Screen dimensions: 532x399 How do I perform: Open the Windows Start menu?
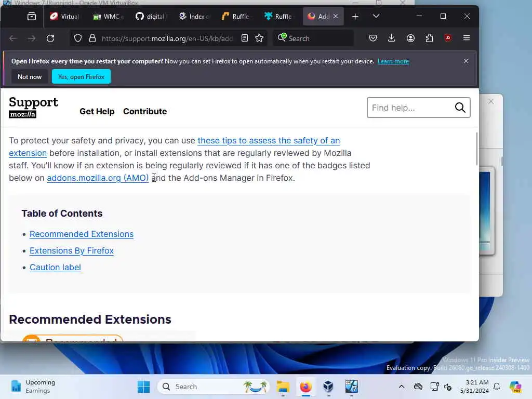pos(143,387)
